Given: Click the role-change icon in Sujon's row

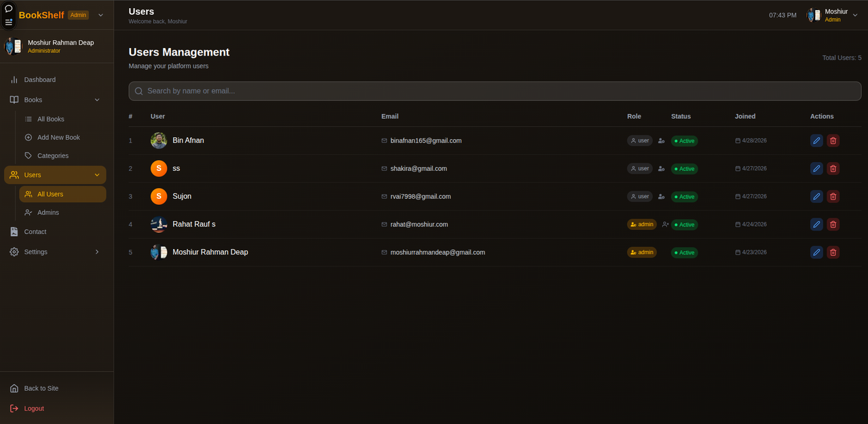Looking at the screenshot, I should pyautogui.click(x=661, y=196).
